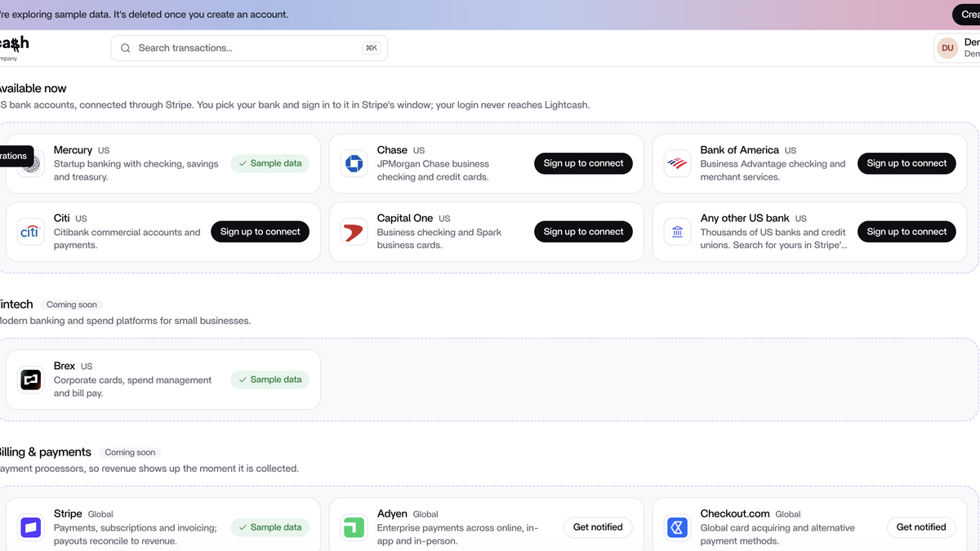980x551 pixels.
Task: Select the Checkout.com card title
Action: click(735, 513)
